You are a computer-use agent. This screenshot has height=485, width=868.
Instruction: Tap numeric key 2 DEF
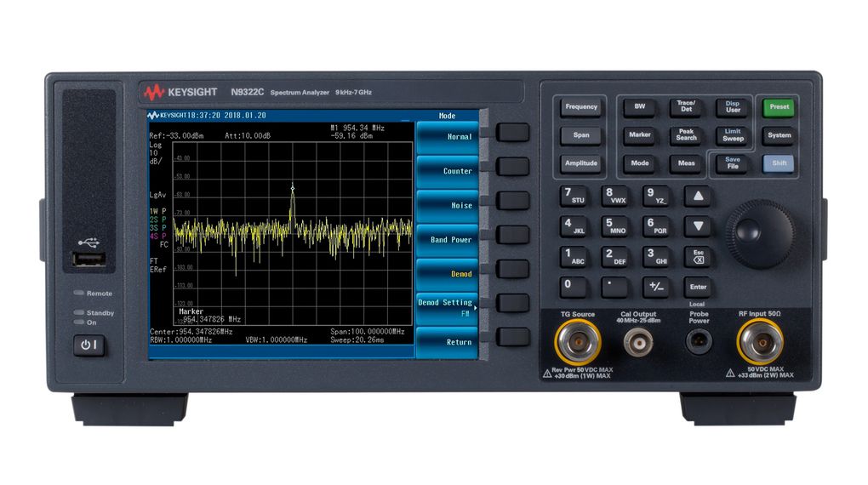pyautogui.click(x=615, y=257)
